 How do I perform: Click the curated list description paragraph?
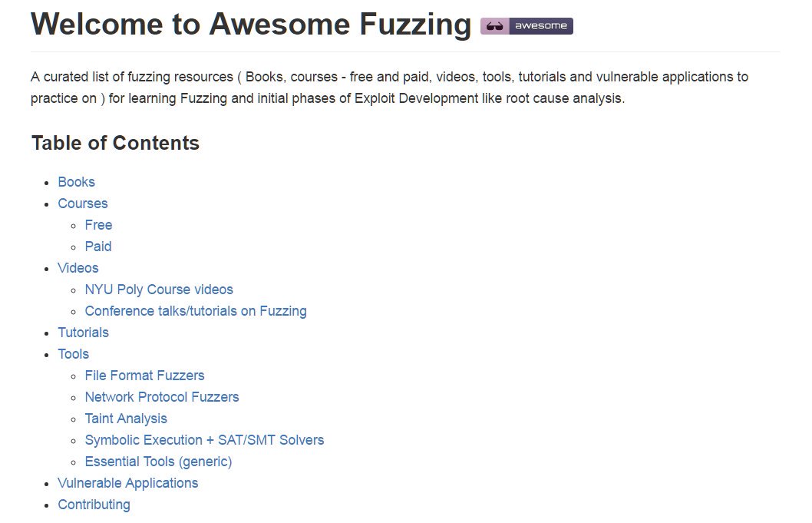pos(389,88)
